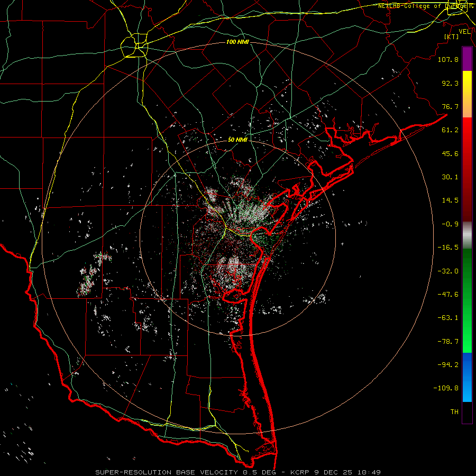The width and height of the screenshot is (476, 476).
Task: Click the -63.1 velocity legend value
Action: pos(448,318)
